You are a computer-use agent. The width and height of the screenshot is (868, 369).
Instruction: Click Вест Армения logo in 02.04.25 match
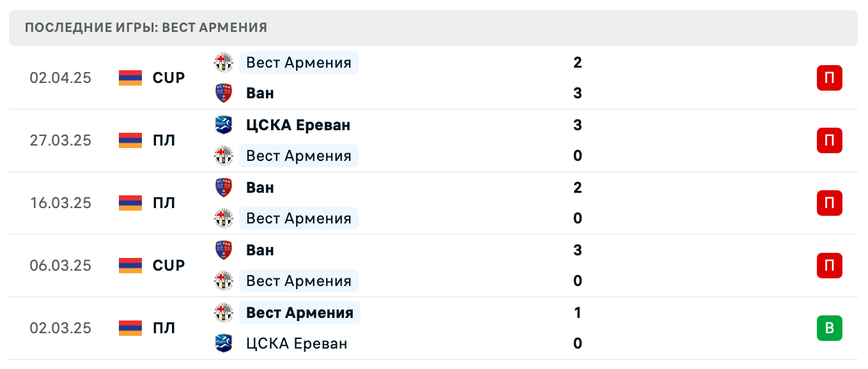224,63
